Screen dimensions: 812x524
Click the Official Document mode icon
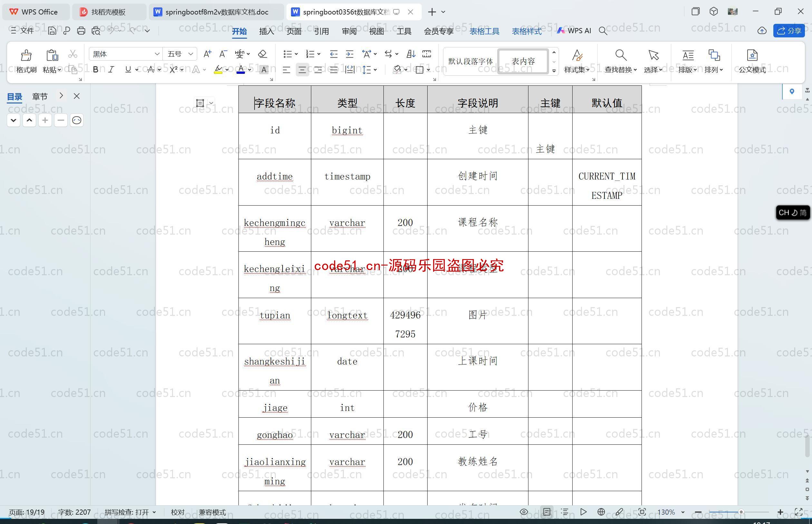752,55
